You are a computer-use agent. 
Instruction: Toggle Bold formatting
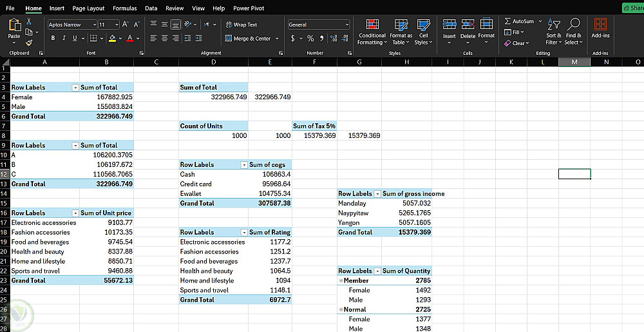[x=53, y=39]
